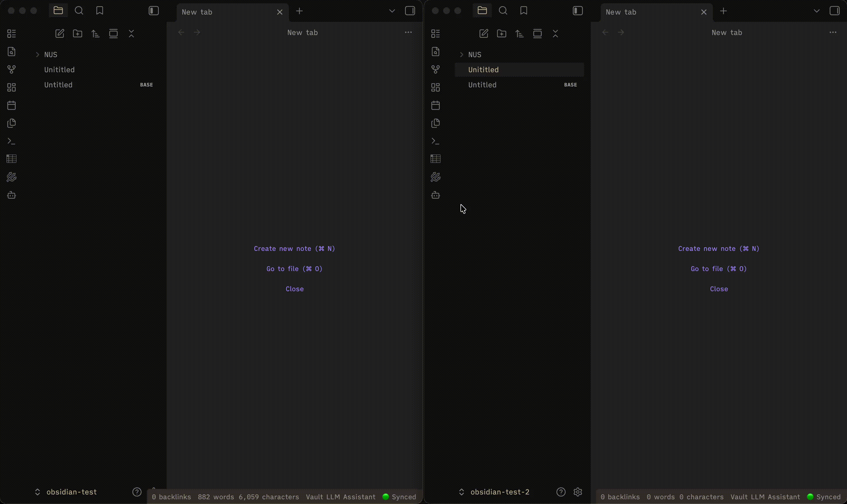Create new note icon in left file explorer

click(60, 34)
